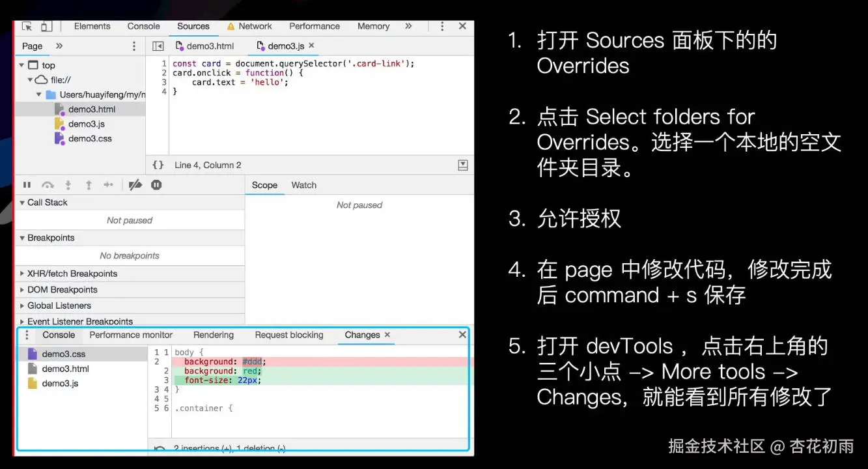Toggle pause on exceptions icon
868x469 pixels.
[x=156, y=186]
